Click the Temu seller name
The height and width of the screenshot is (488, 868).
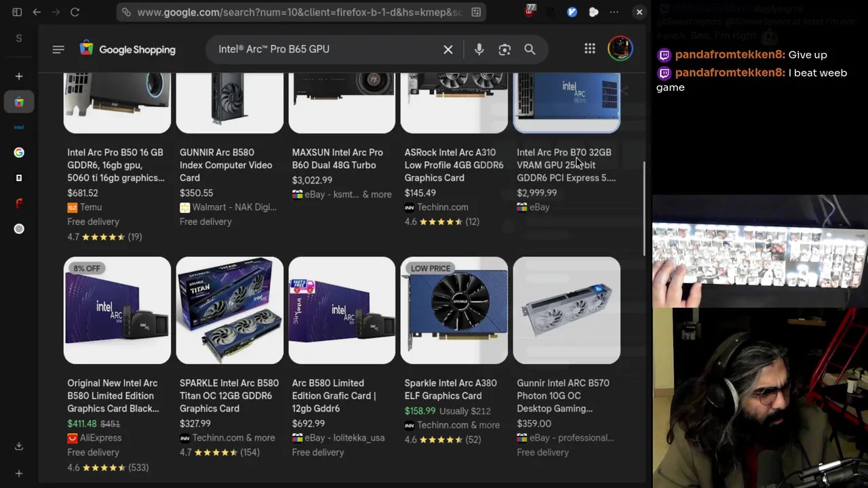click(91, 207)
